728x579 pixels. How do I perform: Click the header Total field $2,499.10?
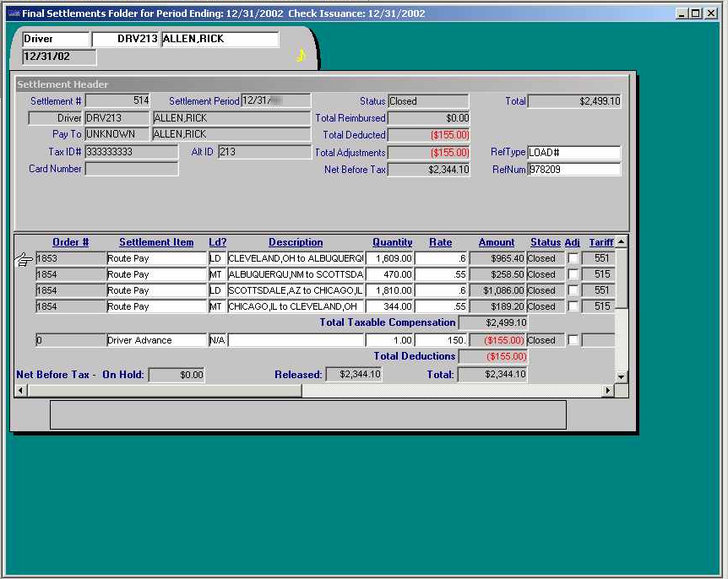(574, 101)
